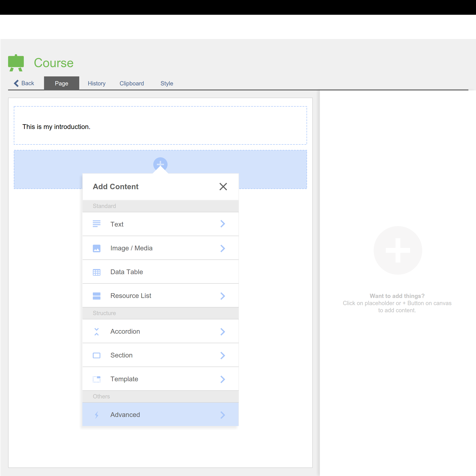Open the Clipboard tab
This screenshot has height=476, width=476.
(132, 83)
